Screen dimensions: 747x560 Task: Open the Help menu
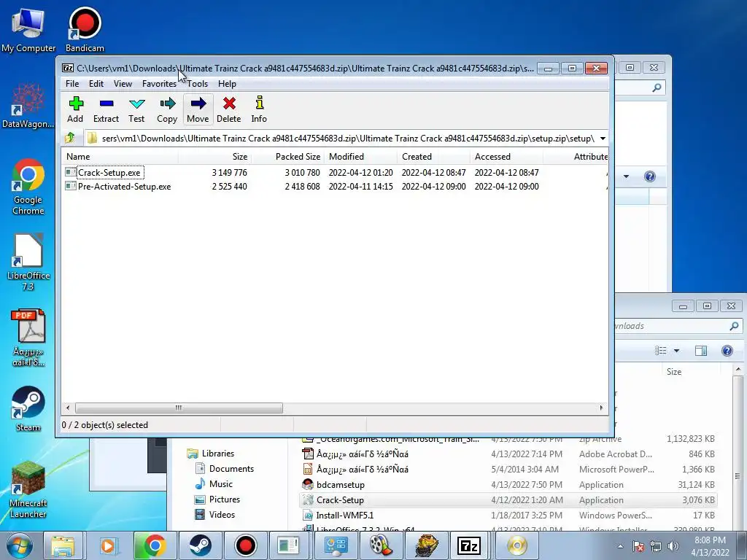[227, 84]
